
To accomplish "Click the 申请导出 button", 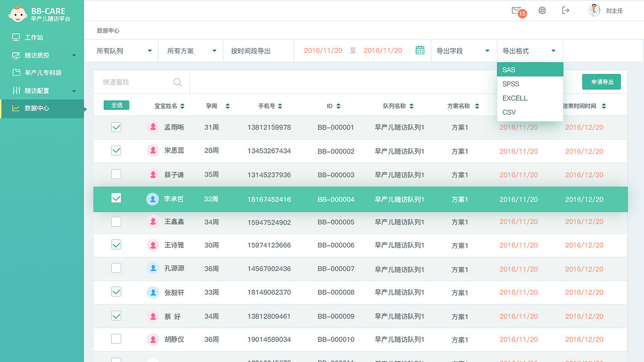I will click(x=601, y=82).
